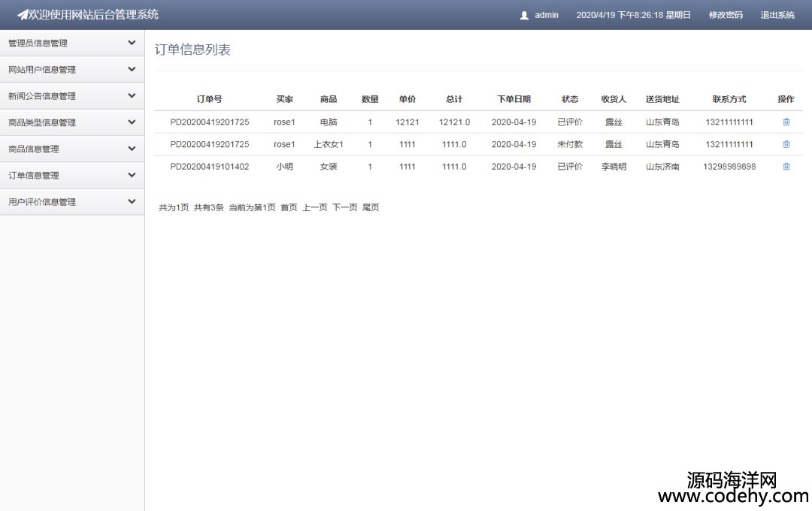The width and height of the screenshot is (812, 511).
Task: Click 退出系统 to log out
Action: pyautogui.click(x=777, y=15)
